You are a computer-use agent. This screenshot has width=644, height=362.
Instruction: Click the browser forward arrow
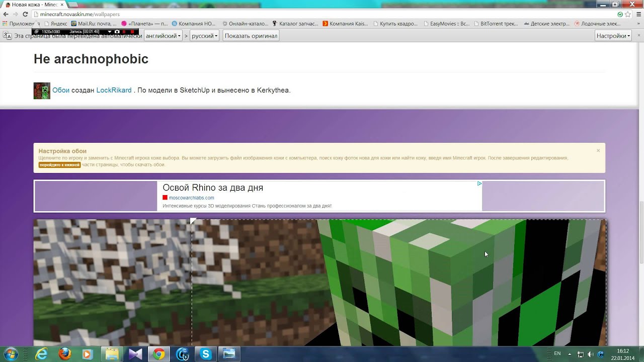16,14
